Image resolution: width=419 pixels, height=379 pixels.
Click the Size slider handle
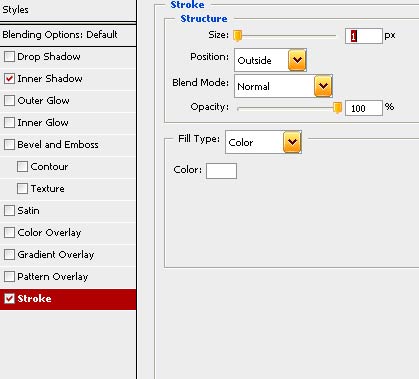point(237,36)
